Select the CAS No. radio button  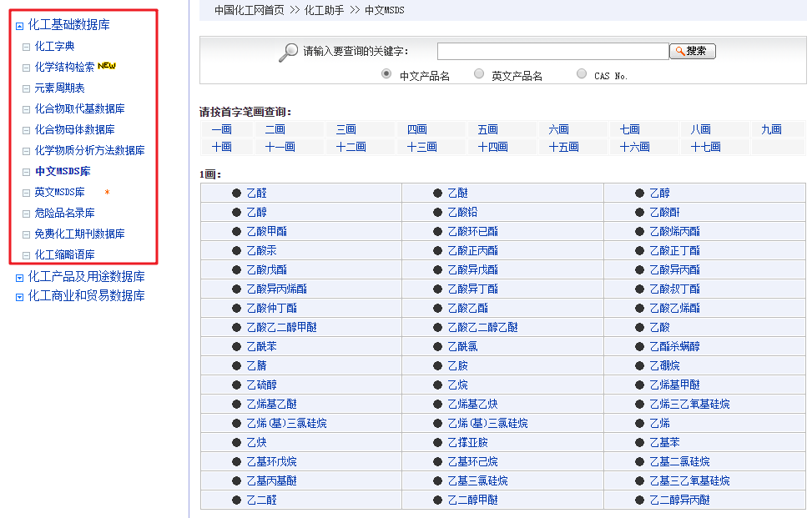tap(582, 73)
